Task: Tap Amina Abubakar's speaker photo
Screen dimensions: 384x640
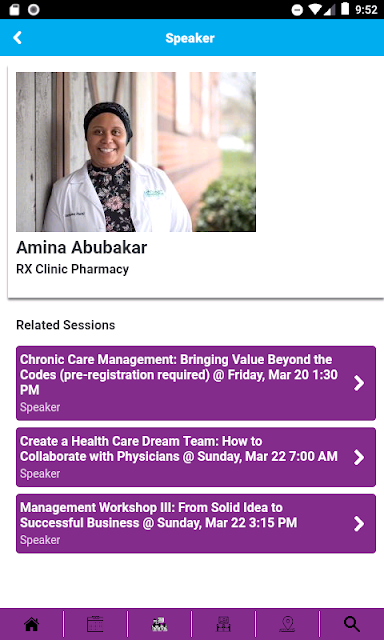Action: click(x=136, y=152)
